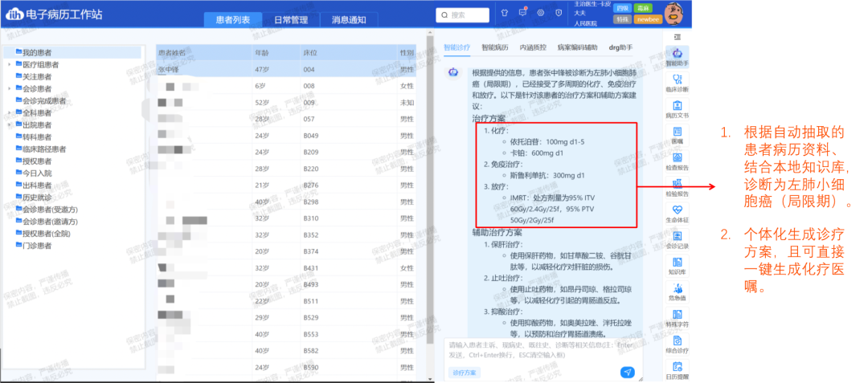This screenshot has width=868, height=383.
Task: Click the AI robot avatar beside the response
Action: [x=452, y=71]
